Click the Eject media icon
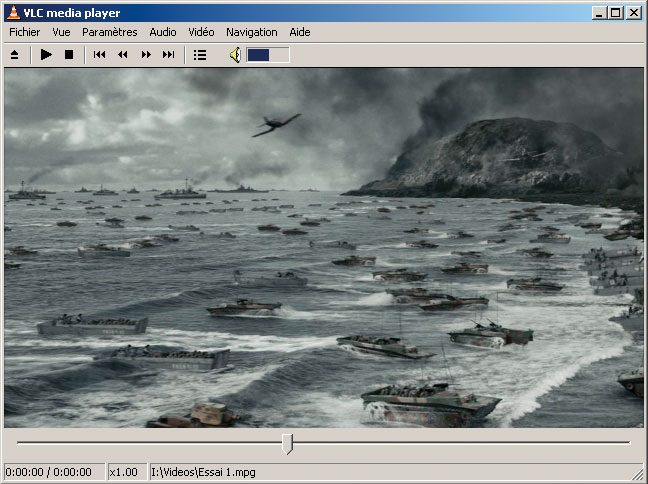The width and height of the screenshot is (648, 484). click(x=15, y=55)
